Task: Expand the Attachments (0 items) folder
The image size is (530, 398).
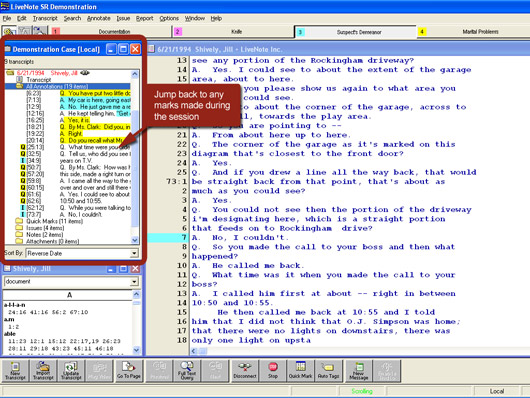Action: pos(19,241)
